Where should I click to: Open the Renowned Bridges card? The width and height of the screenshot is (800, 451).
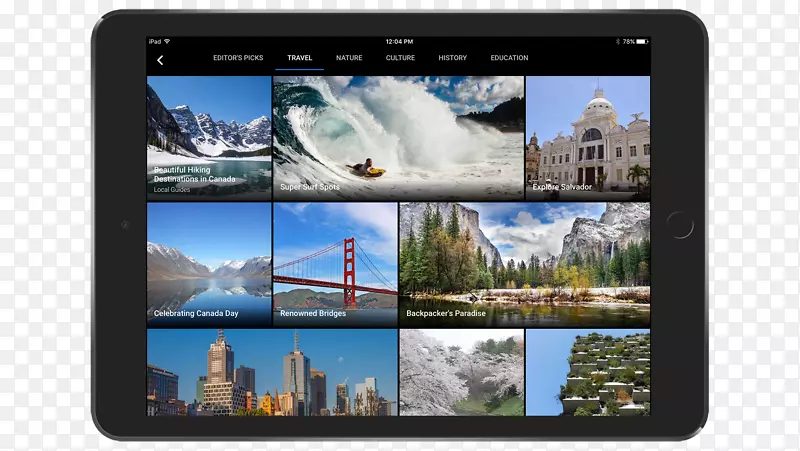coord(335,264)
